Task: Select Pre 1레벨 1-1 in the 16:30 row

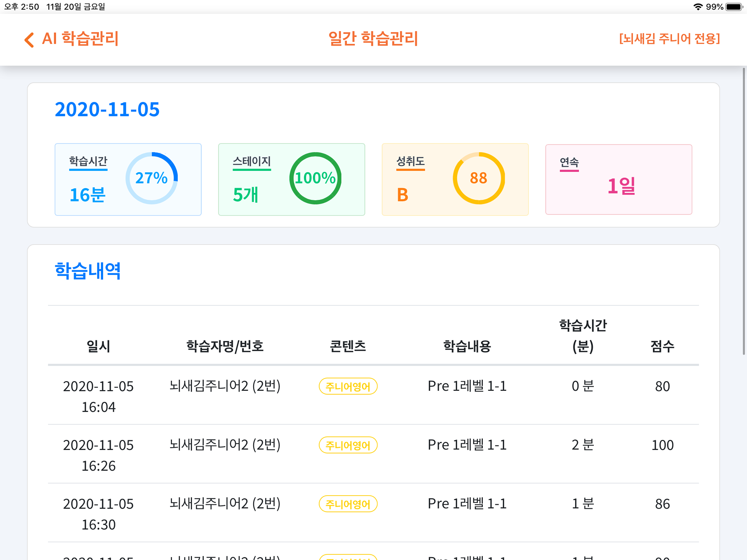Action: tap(467, 504)
